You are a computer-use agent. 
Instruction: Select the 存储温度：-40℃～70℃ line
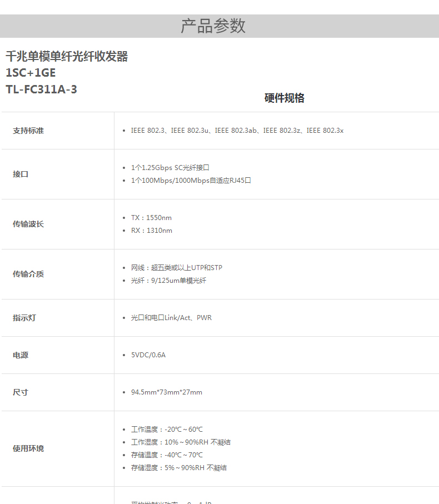click(167, 455)
